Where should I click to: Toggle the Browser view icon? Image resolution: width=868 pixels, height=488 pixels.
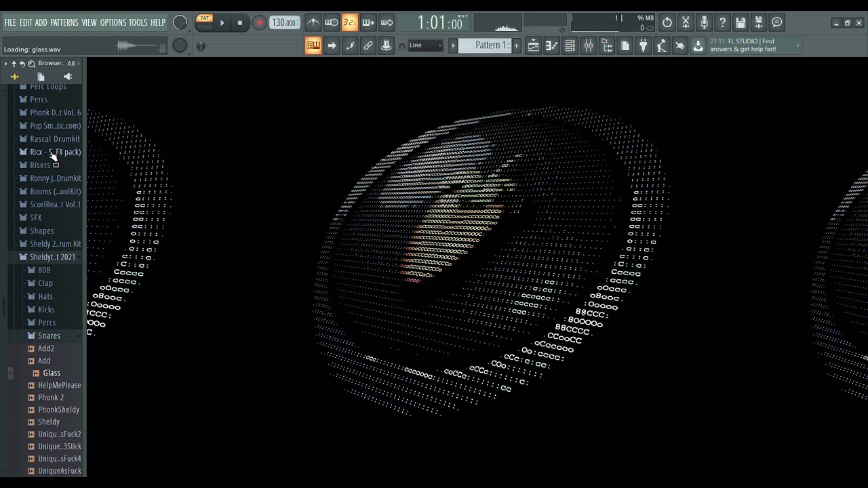tap(607, 45)
